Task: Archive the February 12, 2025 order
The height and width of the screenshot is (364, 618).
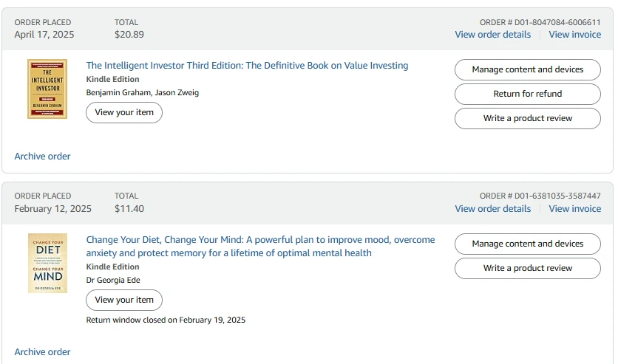Action: 43,351
